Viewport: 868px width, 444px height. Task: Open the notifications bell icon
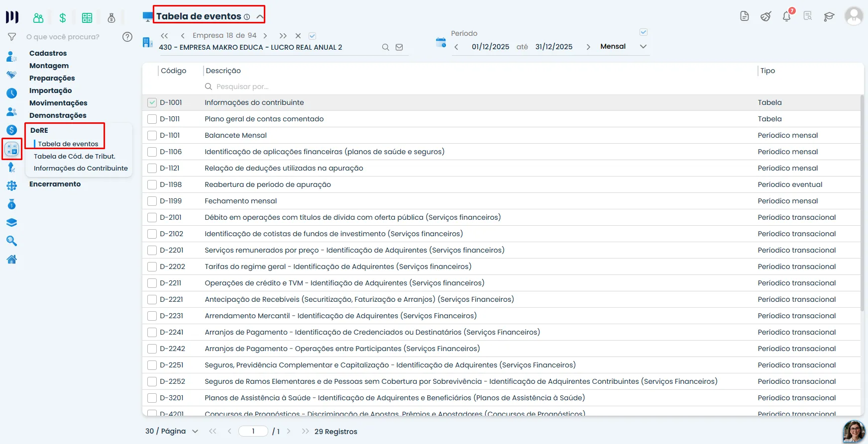click(786, 16)
